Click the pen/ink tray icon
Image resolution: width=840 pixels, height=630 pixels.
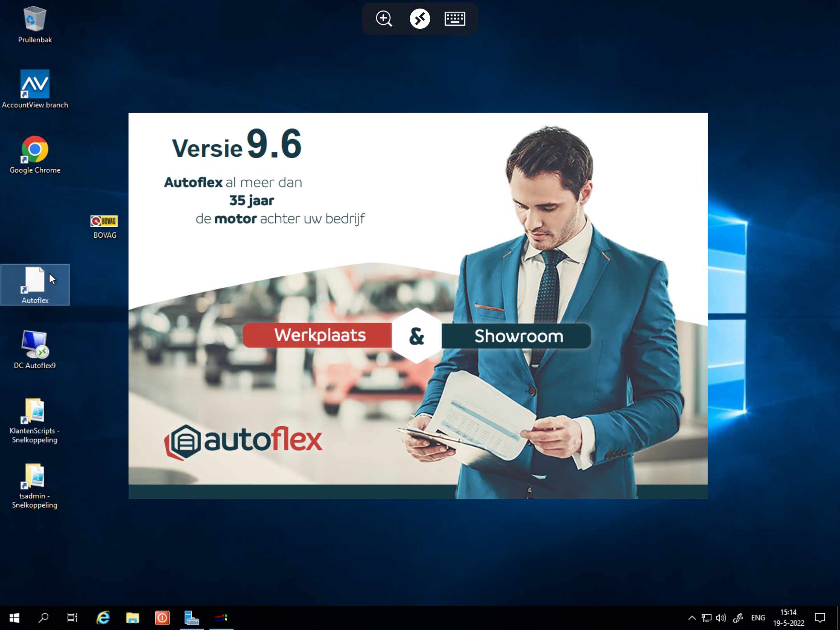pos(738,618)
